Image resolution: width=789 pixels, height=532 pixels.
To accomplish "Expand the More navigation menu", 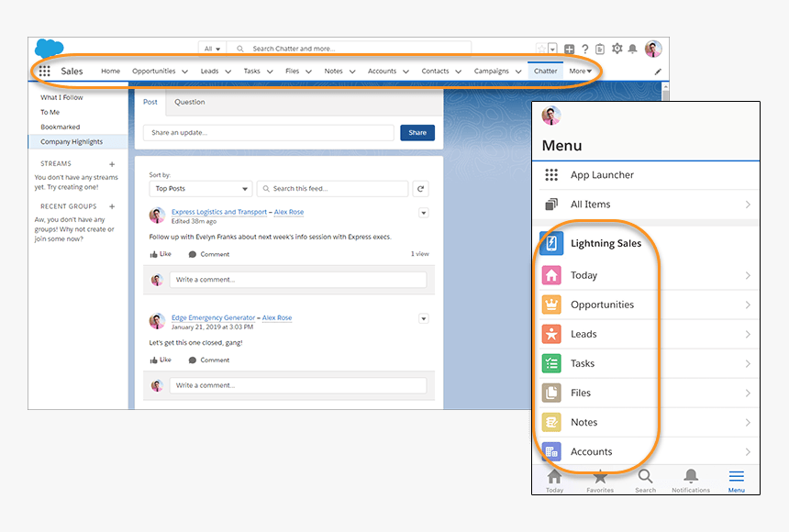I will pos(580,71).
